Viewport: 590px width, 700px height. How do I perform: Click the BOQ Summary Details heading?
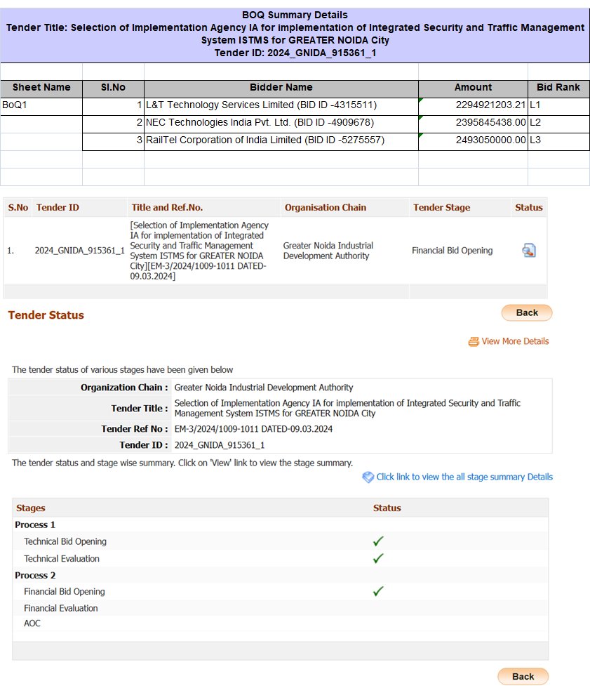click(x=295, y=15)
